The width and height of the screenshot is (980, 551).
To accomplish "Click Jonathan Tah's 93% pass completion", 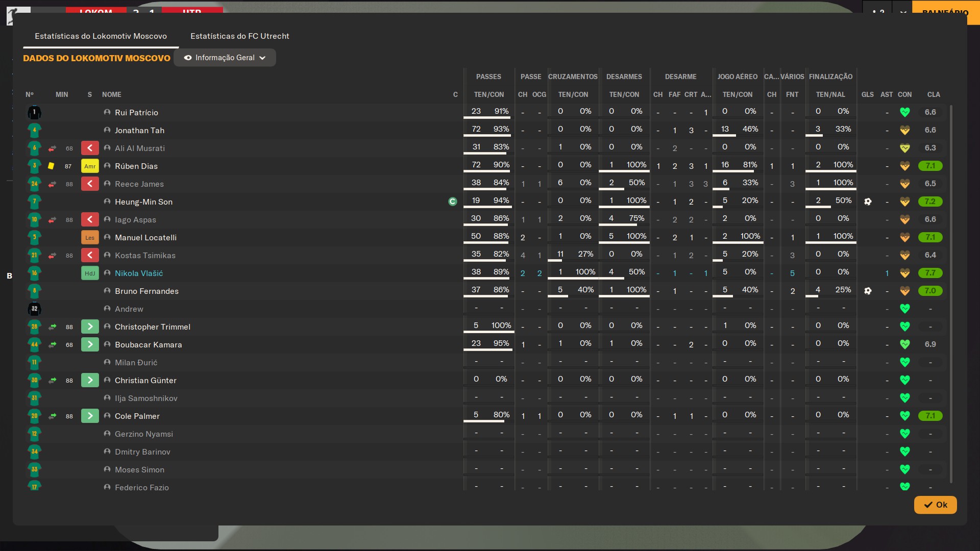I will 501,129.
